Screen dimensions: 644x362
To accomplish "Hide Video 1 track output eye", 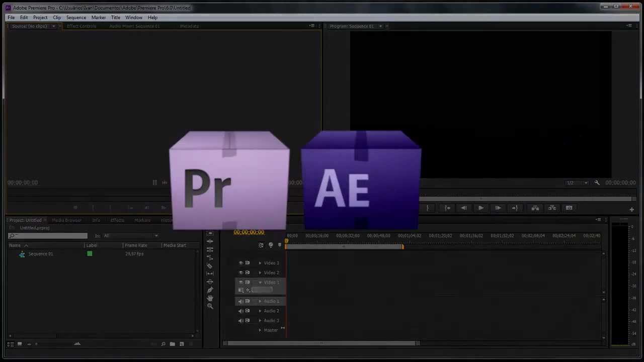I will coord(240,283).
